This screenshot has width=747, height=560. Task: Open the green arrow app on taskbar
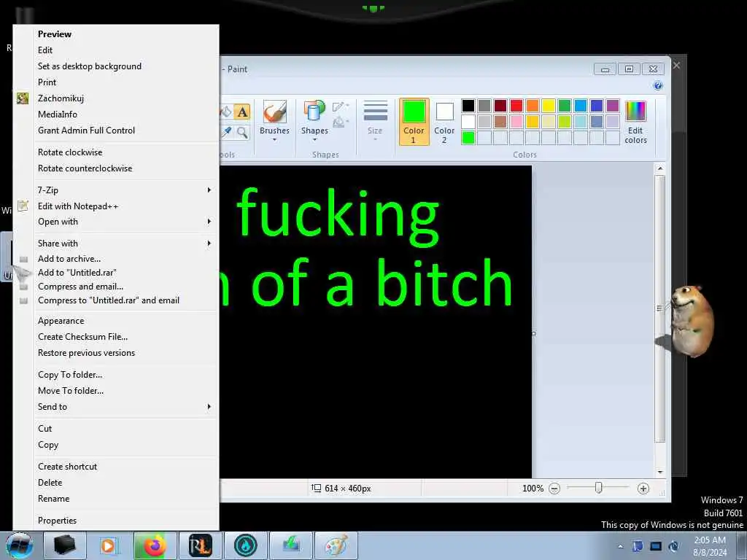pos(291,545)
